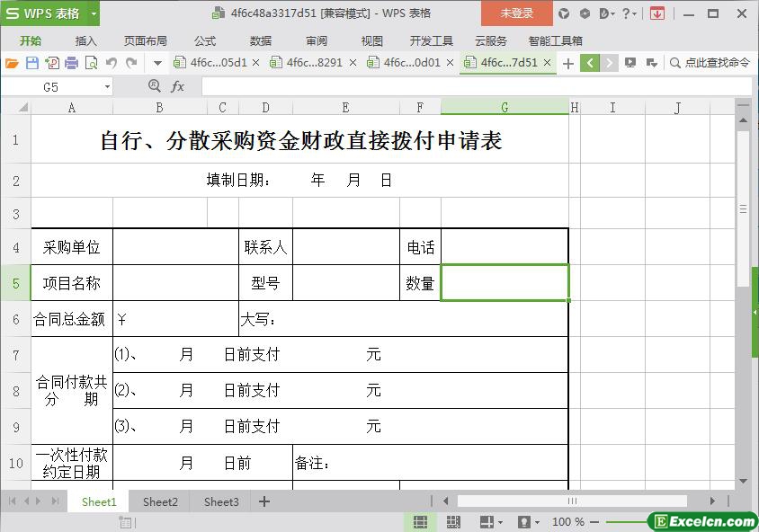Screen dimensions: 759x532
Task: Open a new document tab with plus
Action: tap(567, 63)
